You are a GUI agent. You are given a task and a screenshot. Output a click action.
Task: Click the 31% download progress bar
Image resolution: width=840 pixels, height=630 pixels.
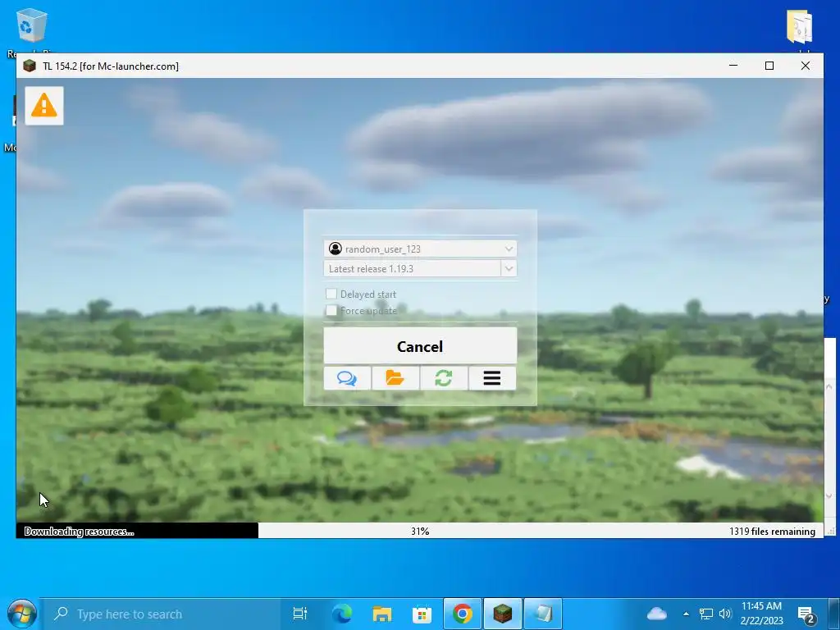(x=420, y=531)
